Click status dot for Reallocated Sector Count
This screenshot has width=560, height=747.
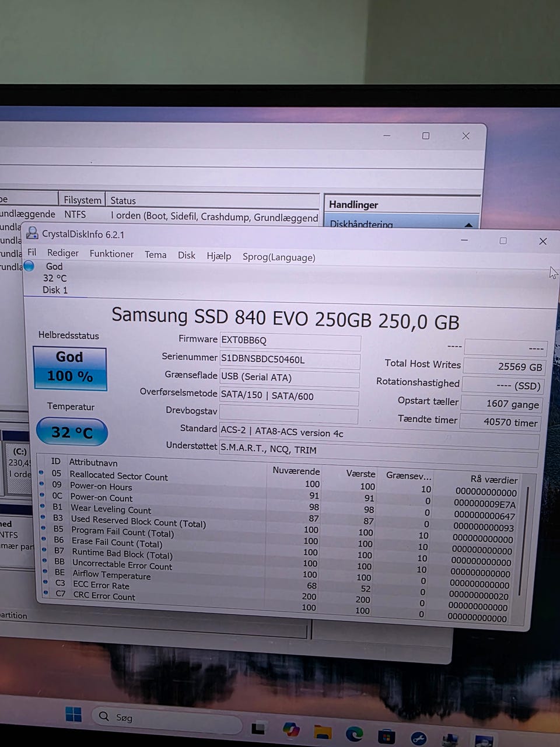pos(41,473)
